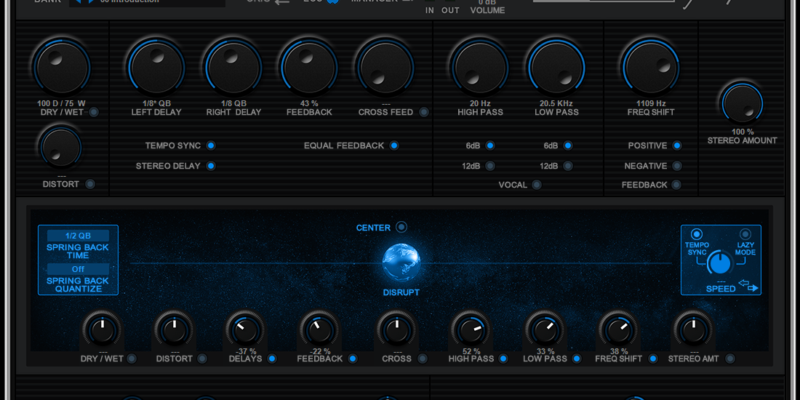Open the Spring Back Time 1/2 QB dropdown

[x=78, y=236]
